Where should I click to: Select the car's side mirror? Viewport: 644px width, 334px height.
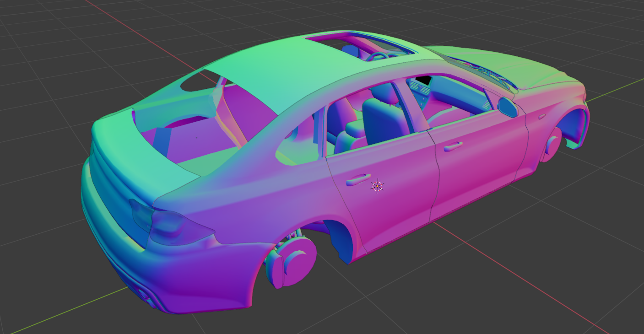[507, 107]
